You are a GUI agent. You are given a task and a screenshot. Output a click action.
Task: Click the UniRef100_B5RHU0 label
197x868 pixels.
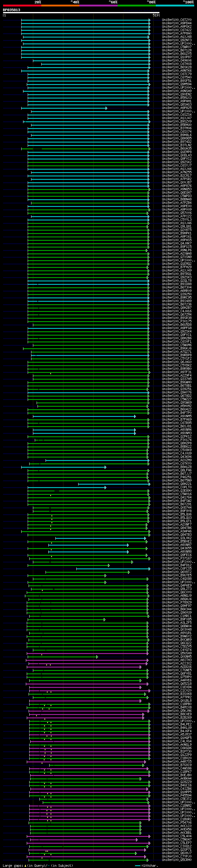click(177, 125)
